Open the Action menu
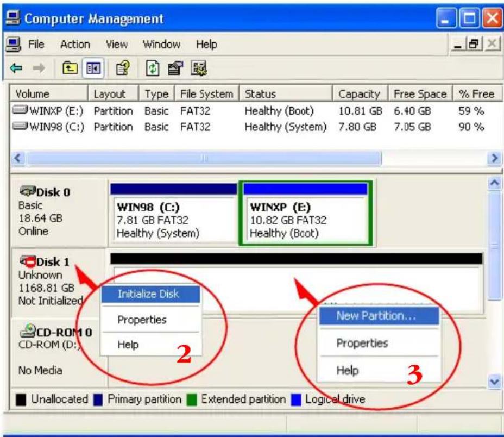This screenshot has width=504, height=437. [x=75, y=44]
